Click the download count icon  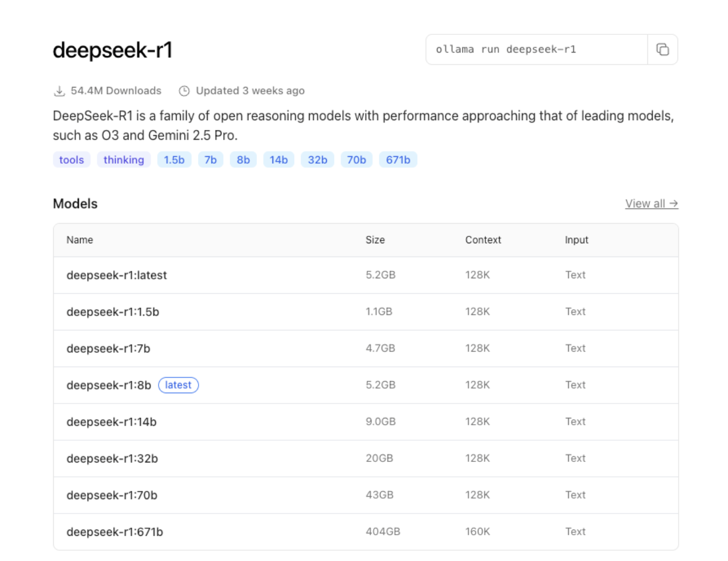coord(59,91)
